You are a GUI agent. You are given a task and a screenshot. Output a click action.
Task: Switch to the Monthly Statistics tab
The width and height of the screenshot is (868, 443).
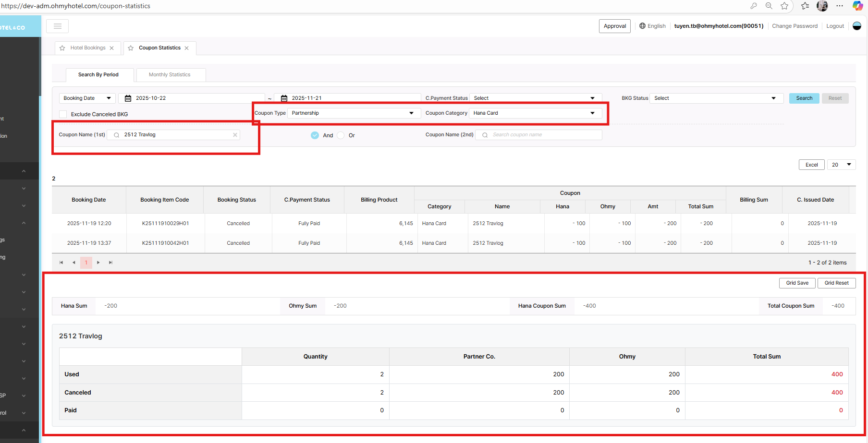tap(170, 75)
